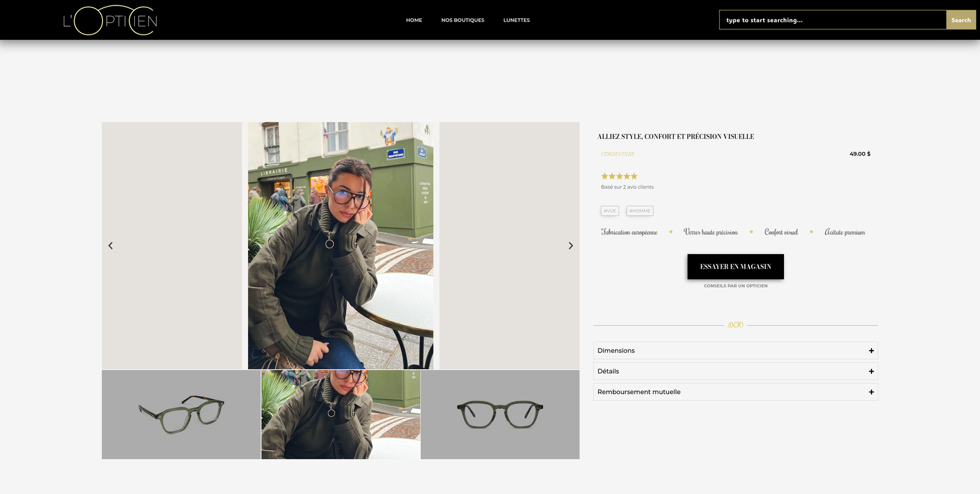Select the #VUE tag
This screenshot has height=494, width=980.
610,211
